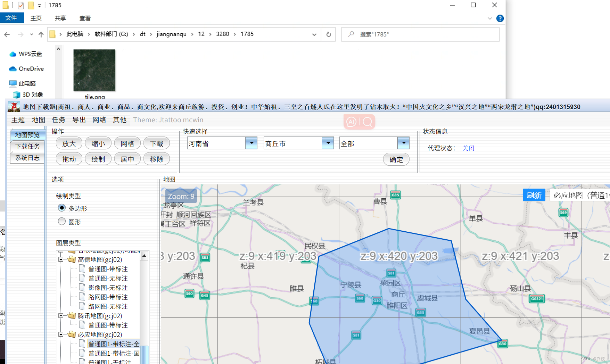The height and width of the screenshot is (364, 610).
Task: Open the Explorer address history dropdown
Action: [314, 34]
